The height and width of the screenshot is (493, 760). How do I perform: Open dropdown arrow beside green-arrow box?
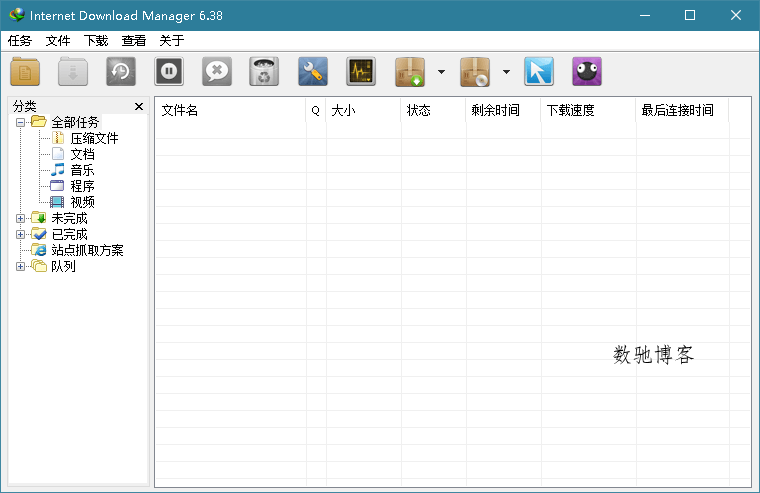[x=441, y=72]
